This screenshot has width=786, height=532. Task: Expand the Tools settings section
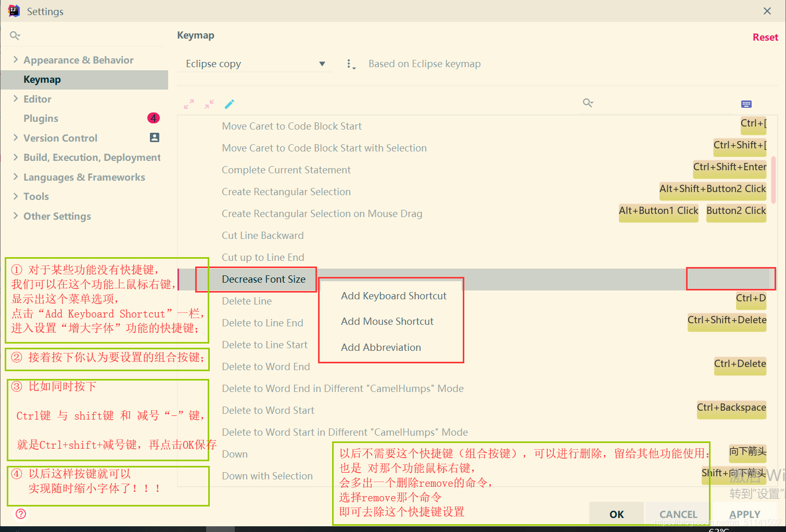(16, 196)
